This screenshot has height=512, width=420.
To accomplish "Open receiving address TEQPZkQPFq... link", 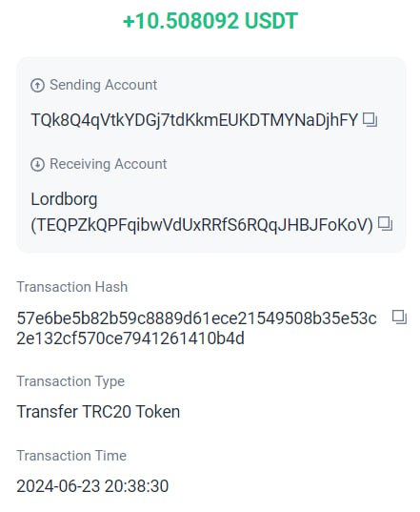I will click(x=202, y=225).
